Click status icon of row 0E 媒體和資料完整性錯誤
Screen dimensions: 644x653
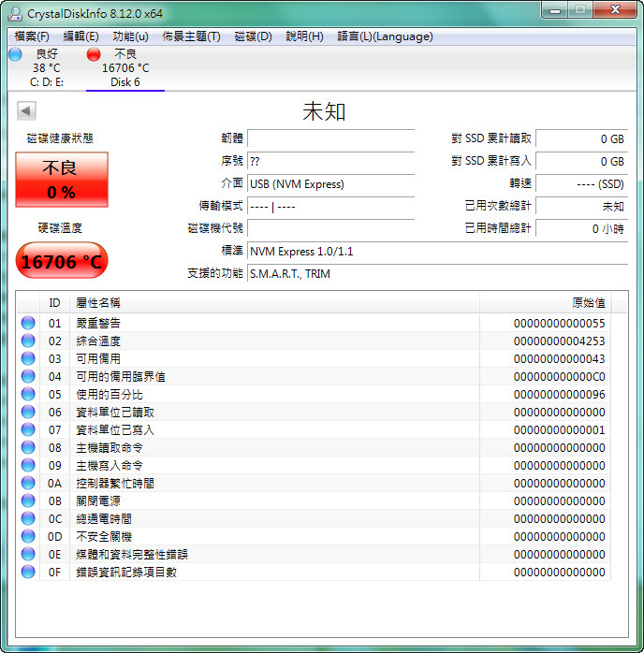28,554
